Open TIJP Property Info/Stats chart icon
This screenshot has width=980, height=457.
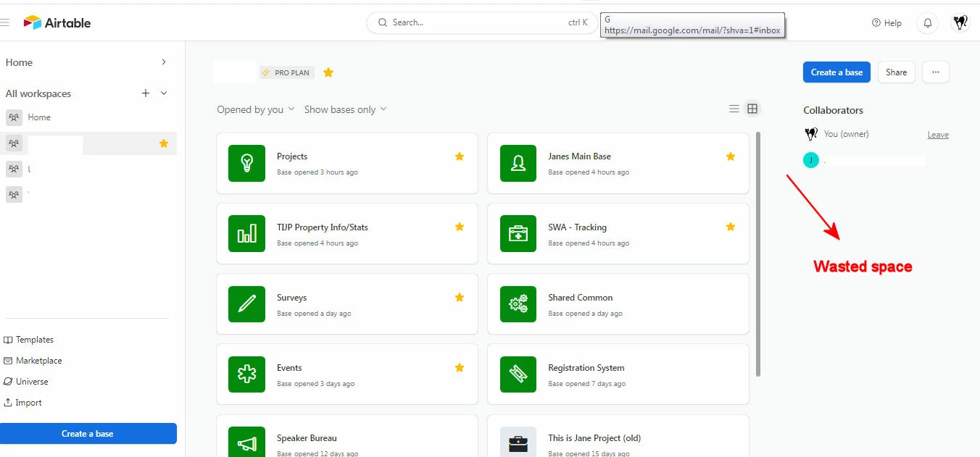[246, 234]
